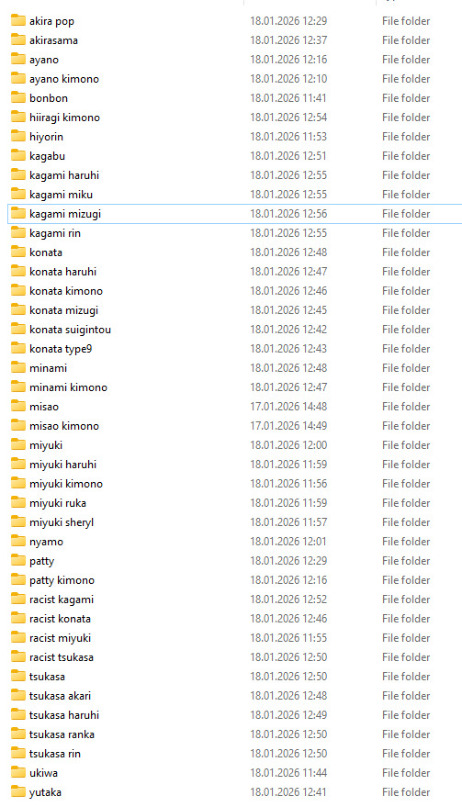Click the misao folder icon
Viewport: 462px width, 807px height.
pos(18,406)
